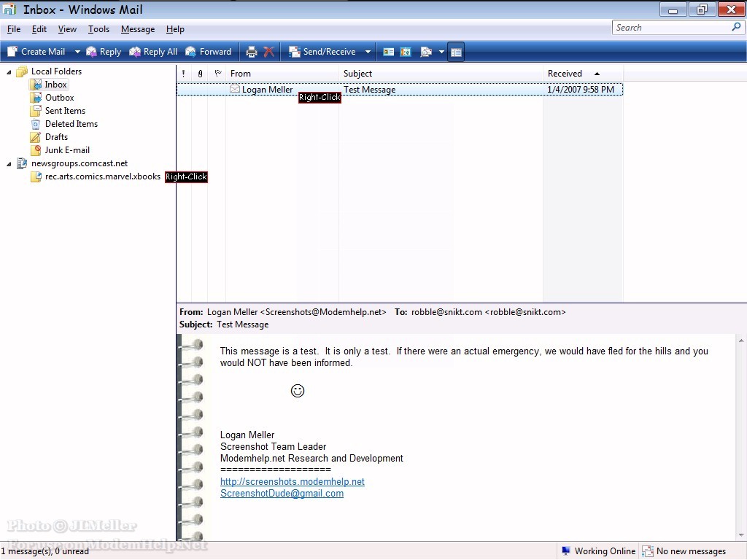747x560 pixels.
Task: Click the Working Online status indicator
Action: pyautogui.click(x=598, y=551)
